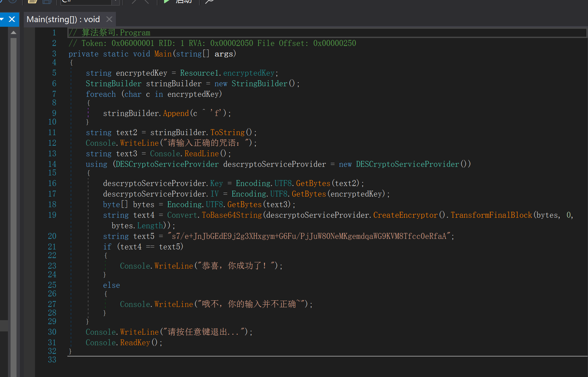Open the search magnifier tool

coord(209,2)
